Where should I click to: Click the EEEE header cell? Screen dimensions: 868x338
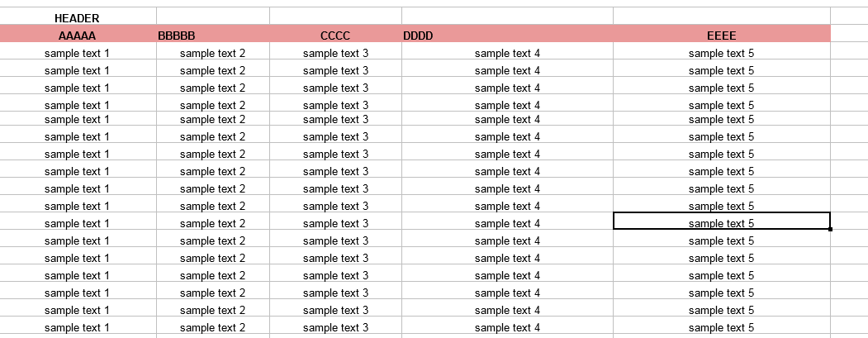tap(721, 36)
